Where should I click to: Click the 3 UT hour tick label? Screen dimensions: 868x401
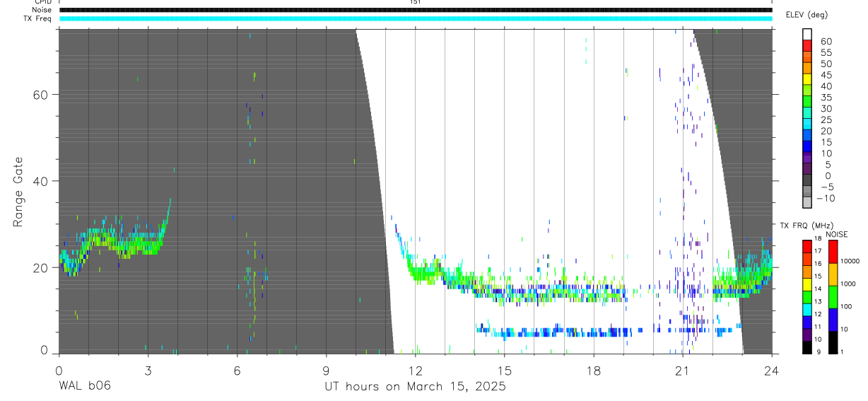[x=148, y=370]
